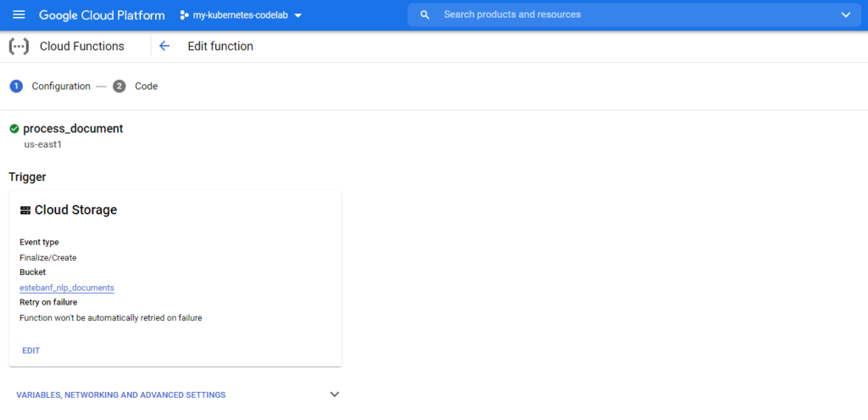Viewport: 868px width, 420px height.
Task: Go back with the left arrow
Action: (164, 46)
